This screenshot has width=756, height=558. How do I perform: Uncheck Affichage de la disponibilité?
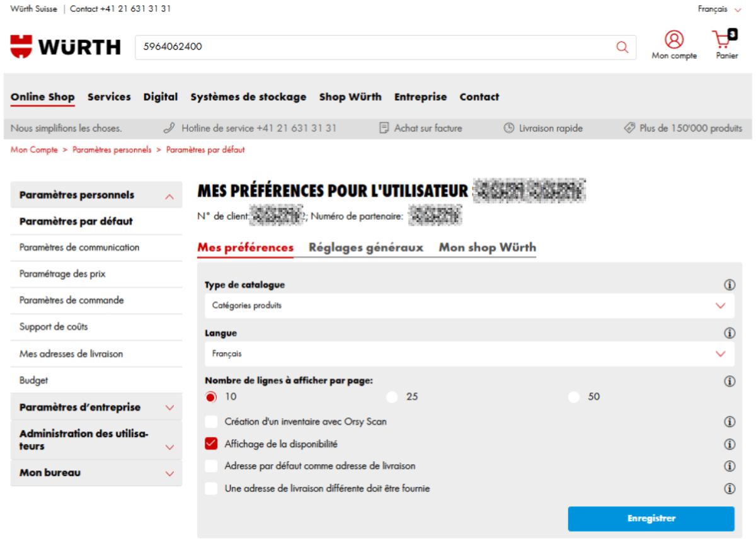211,444
